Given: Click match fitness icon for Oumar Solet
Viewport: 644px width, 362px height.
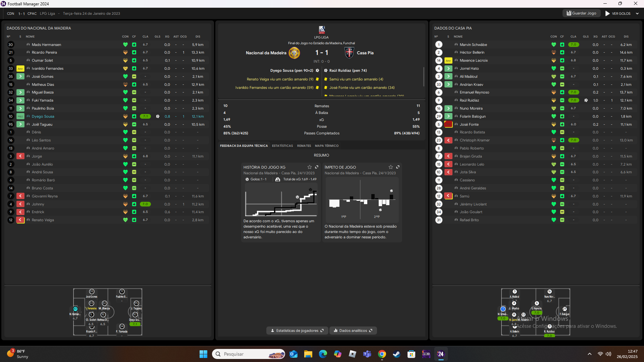Looking at the screenshot, I should pyautogui.click(x=134, y=60).
